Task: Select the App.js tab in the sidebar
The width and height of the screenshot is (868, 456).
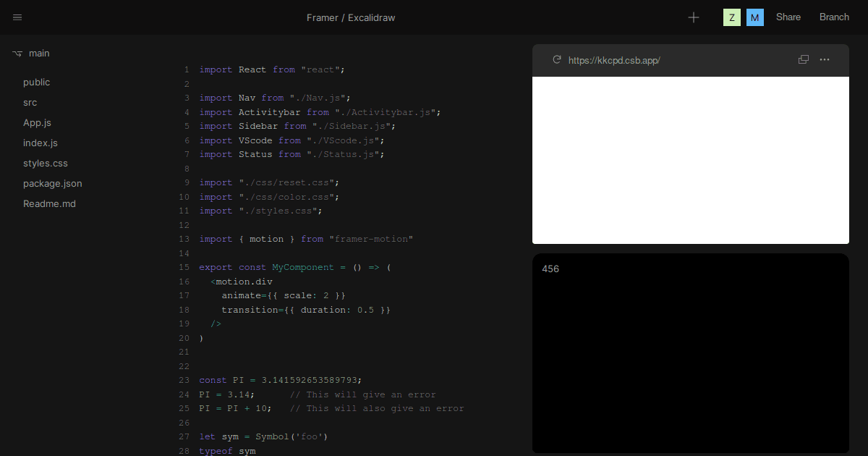Action: coord(37,122)
